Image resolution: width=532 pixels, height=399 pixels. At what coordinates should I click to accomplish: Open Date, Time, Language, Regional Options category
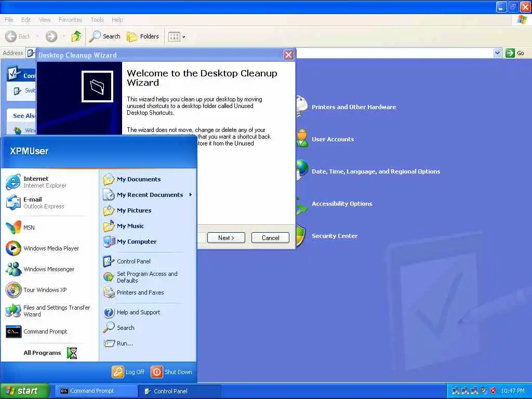click(x=376, y=171)
